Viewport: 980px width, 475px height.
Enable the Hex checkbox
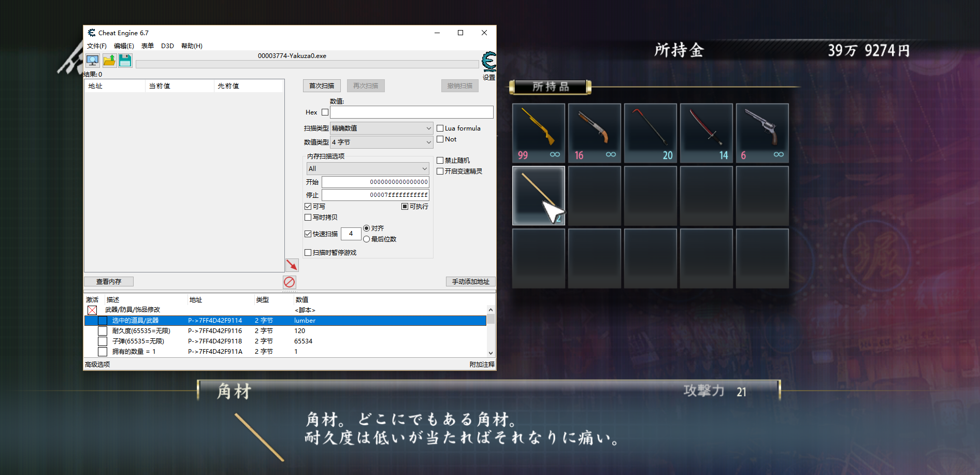coord(325,112)
